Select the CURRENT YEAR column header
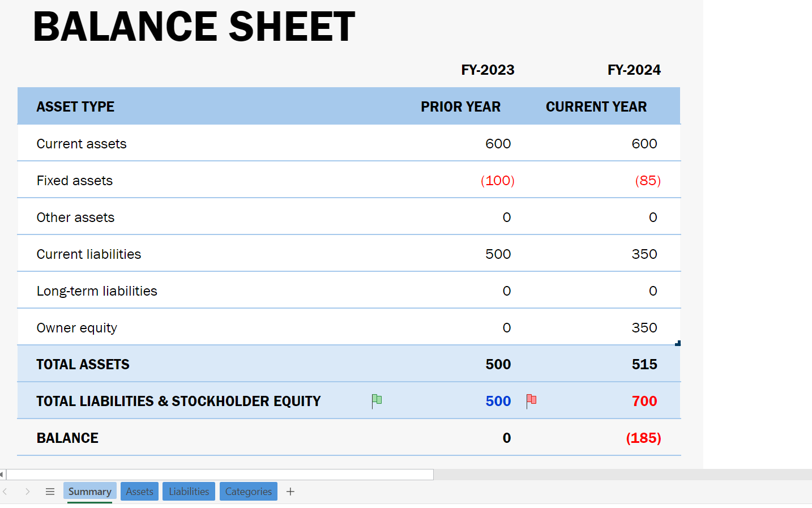812x508 pixels. tap(596, 106)
